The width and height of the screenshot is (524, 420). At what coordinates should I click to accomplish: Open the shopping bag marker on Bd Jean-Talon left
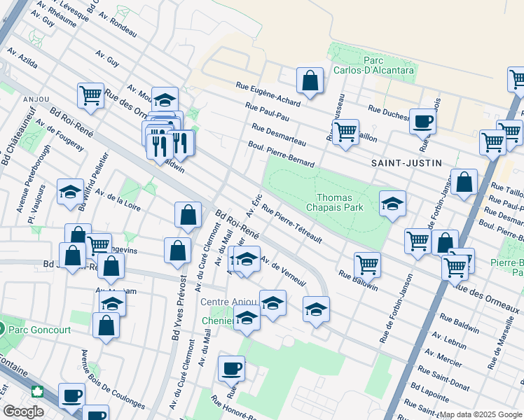72,256
